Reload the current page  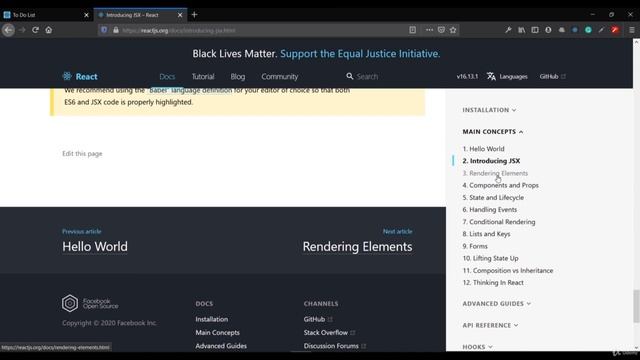coord(35,30)
